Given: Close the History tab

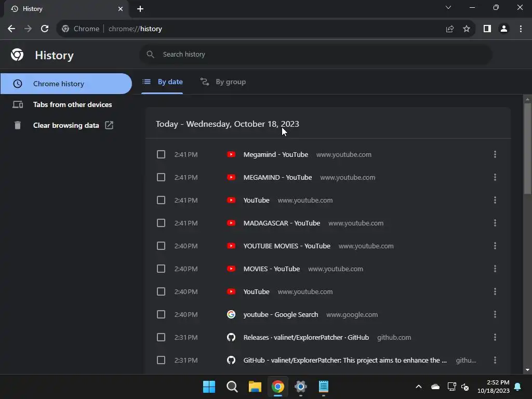Looking at the screenshot, I should coord(121,9).
